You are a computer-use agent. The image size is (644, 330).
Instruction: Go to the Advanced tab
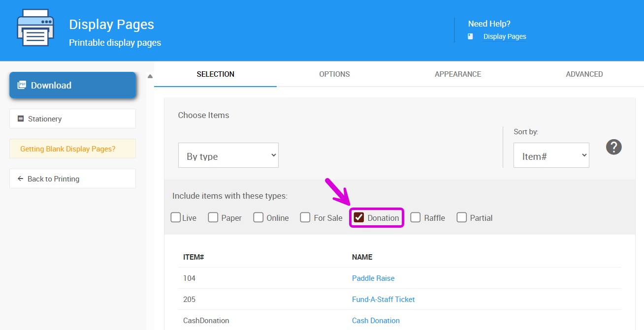(584, 74)
